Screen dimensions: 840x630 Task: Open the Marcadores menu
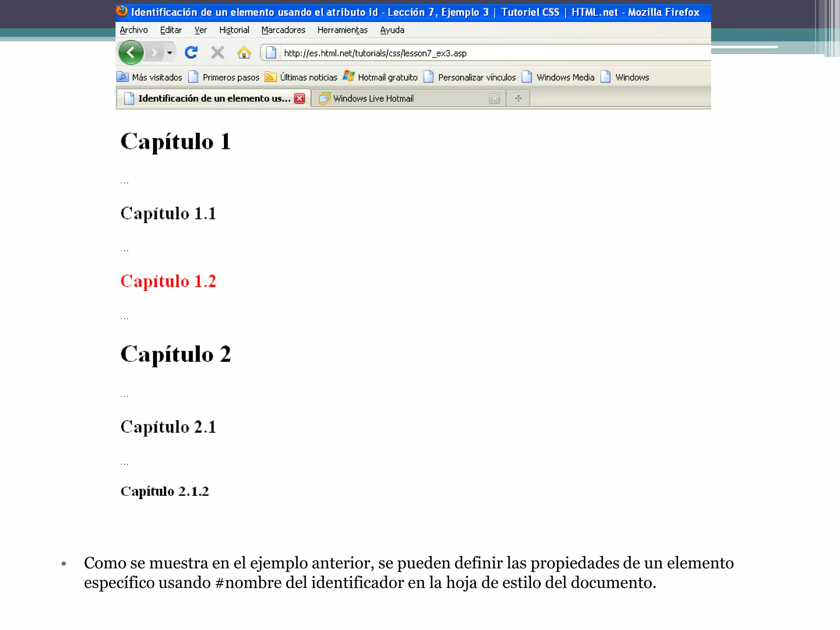tap(283, 30)
